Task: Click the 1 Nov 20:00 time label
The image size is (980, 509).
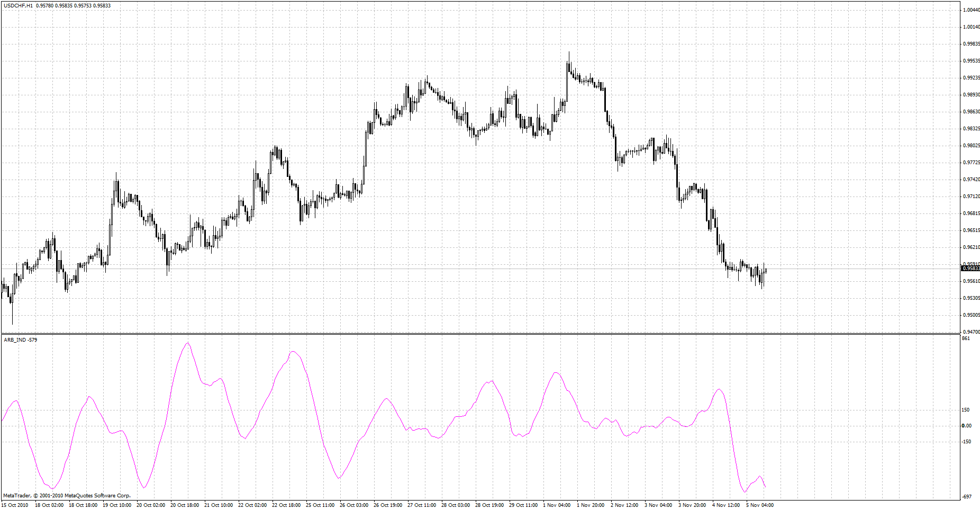Action: click(x=591, y=505)
